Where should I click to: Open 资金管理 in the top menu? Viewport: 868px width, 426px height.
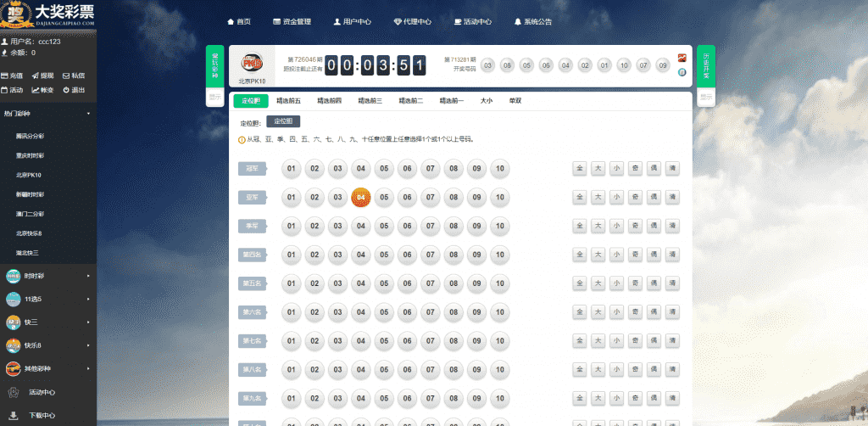[292, 21]
